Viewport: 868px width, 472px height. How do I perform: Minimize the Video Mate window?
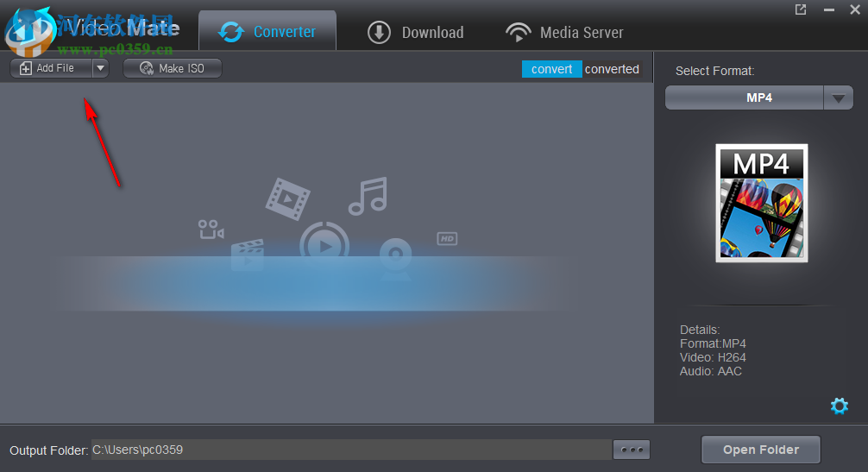coord(828,10)
